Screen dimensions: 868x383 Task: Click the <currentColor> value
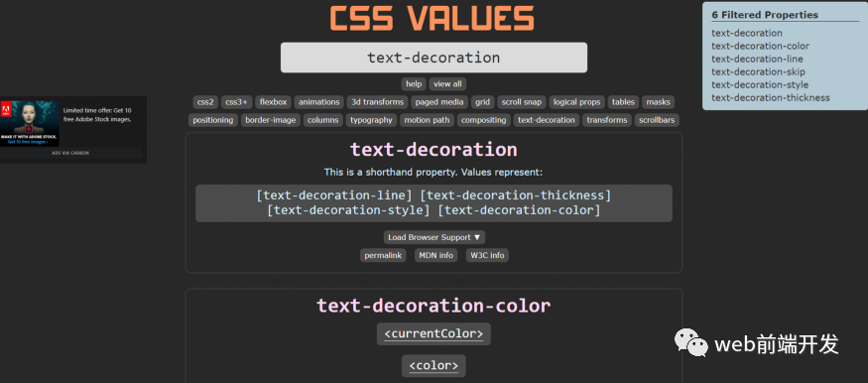click(x=434, y=334)
